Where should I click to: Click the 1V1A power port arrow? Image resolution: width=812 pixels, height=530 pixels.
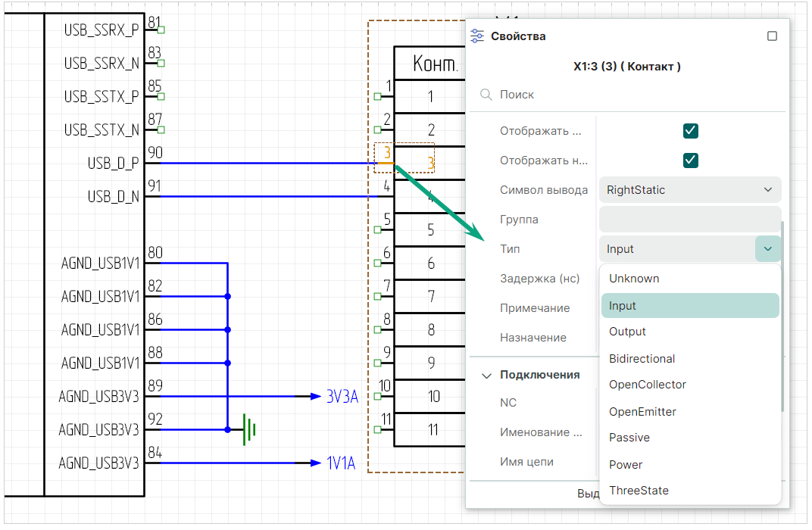316,463
